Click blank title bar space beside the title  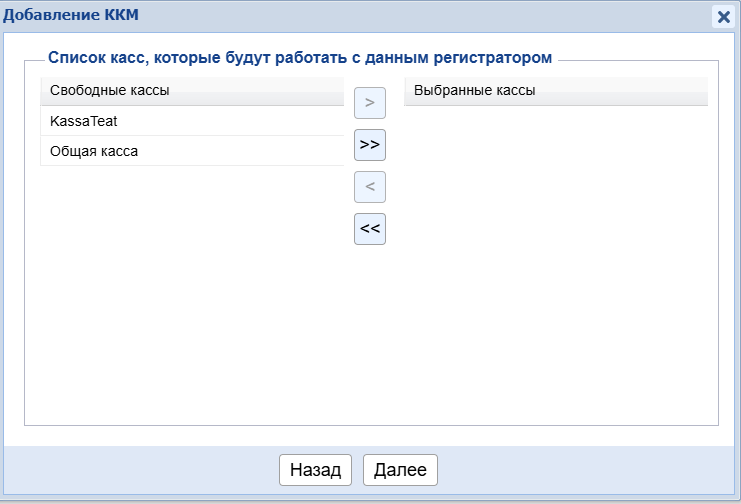tap(400, 15)
